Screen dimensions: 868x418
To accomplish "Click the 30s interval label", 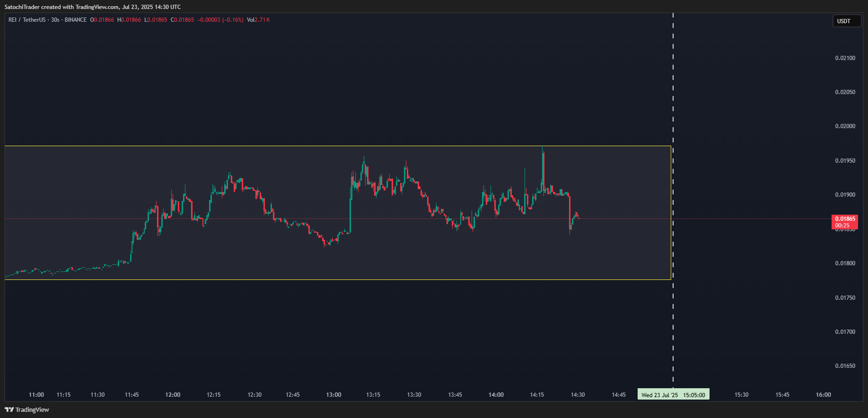I will click(55, 20).
